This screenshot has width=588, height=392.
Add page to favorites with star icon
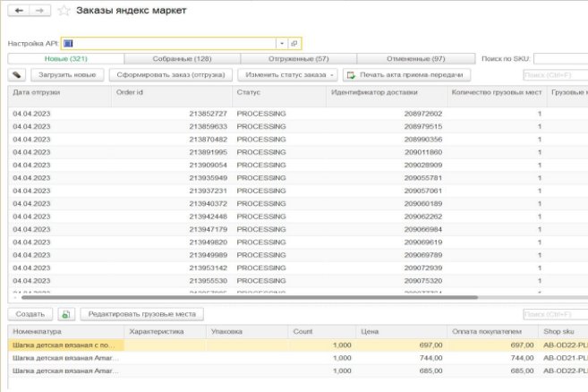(64, 11)
